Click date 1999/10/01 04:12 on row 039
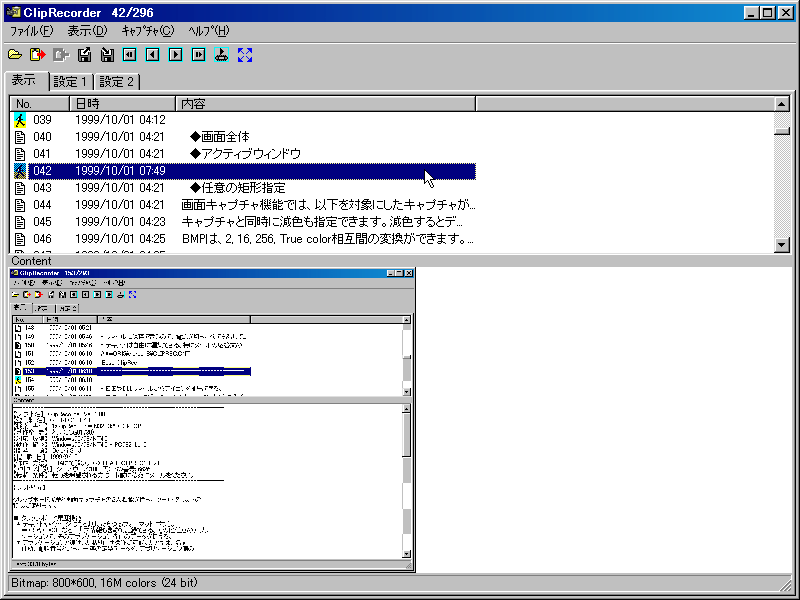 click(120, 120)
